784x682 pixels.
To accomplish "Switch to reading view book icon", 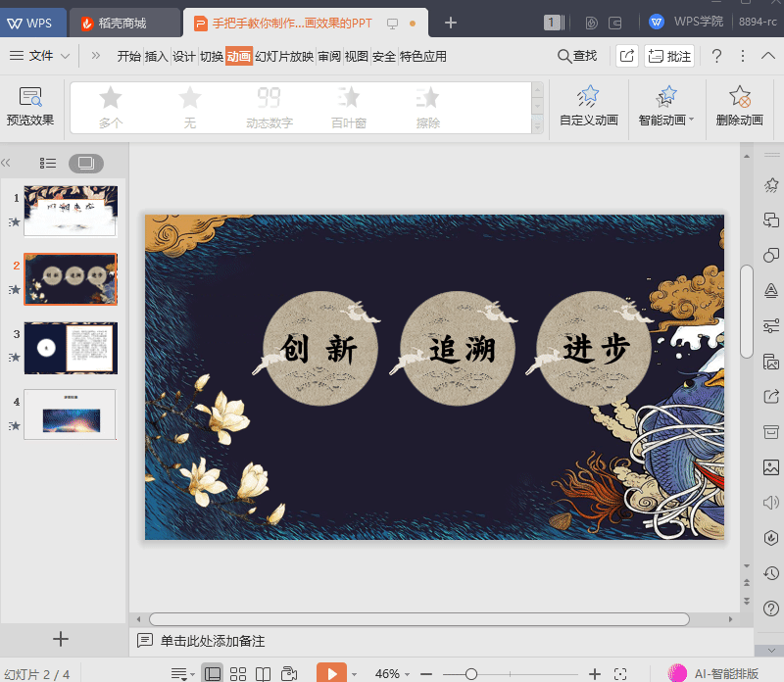I will 263,674.
